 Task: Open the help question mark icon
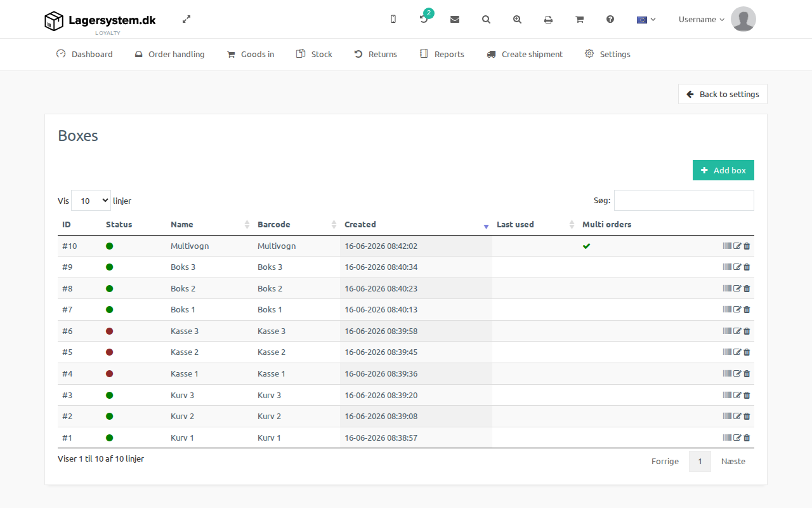coord(610,19)
